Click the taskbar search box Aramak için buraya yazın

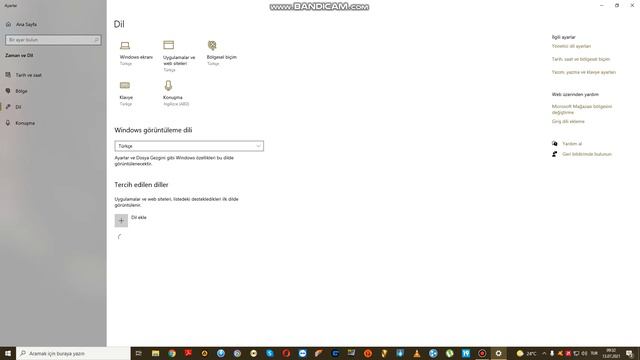click(x=73, y=353)
